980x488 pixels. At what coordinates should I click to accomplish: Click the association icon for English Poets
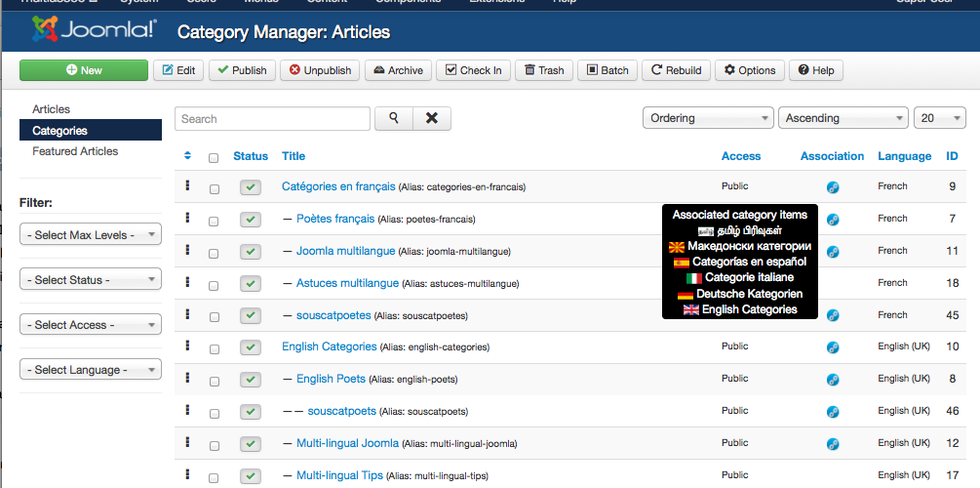[833, 379]
